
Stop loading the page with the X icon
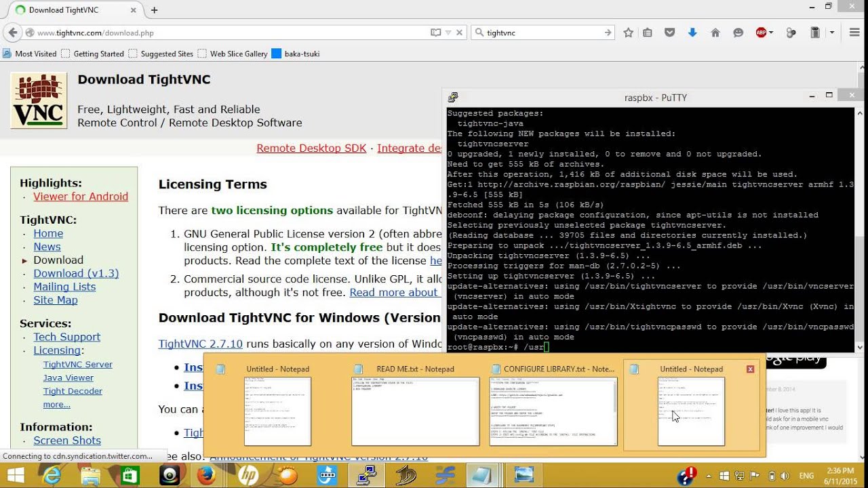coord(460,33)
